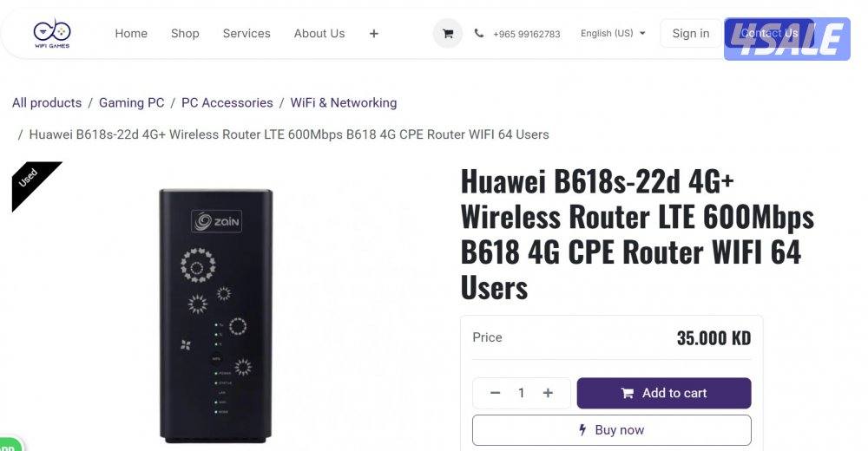Open the English (US) language dropdown
868x451 pixels.
coord(613,33)
